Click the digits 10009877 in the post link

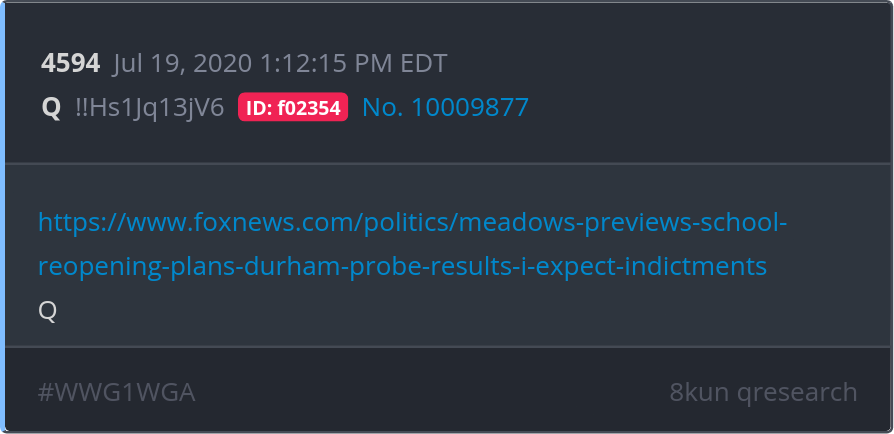coord(470,107)
